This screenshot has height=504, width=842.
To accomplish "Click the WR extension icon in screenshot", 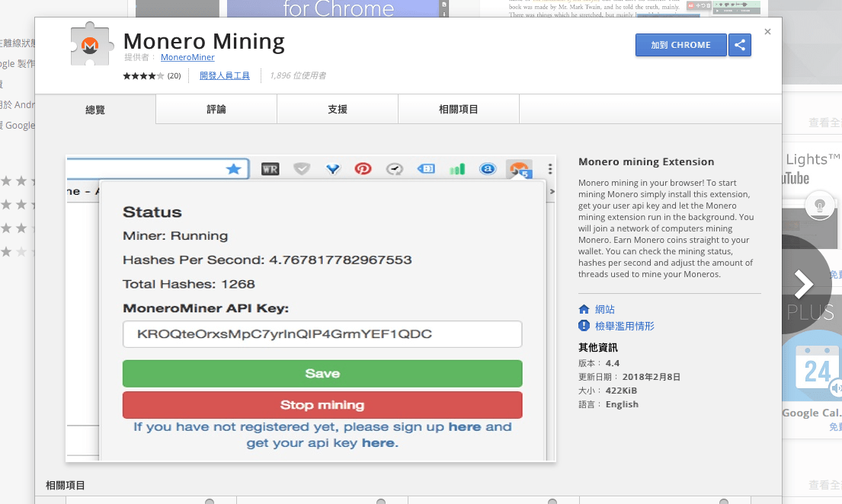I will pyautogui.click(x=270, y=170).
